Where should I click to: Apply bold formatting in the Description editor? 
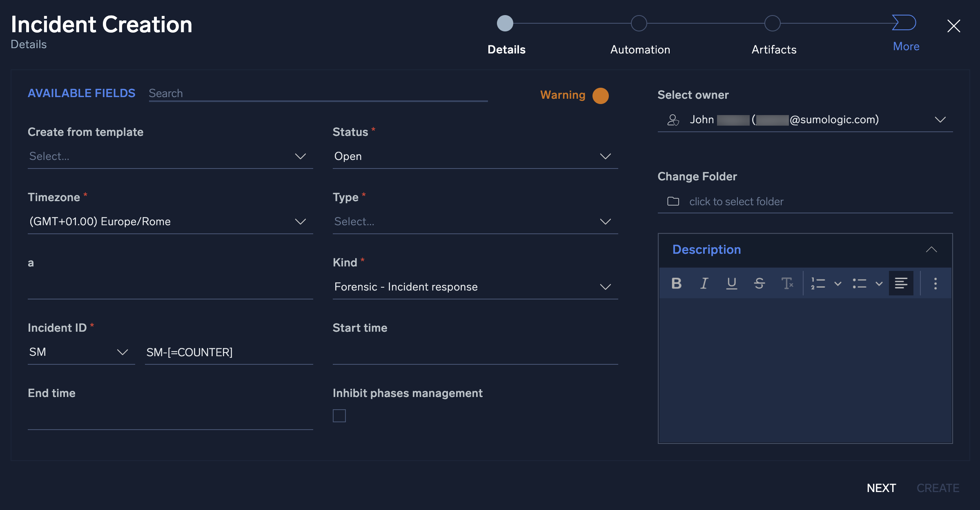676,283
